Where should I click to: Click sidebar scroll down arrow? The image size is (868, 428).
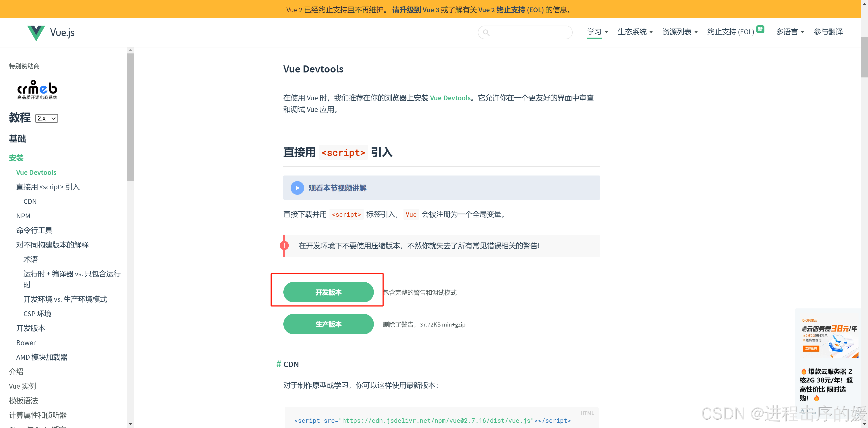130,424
